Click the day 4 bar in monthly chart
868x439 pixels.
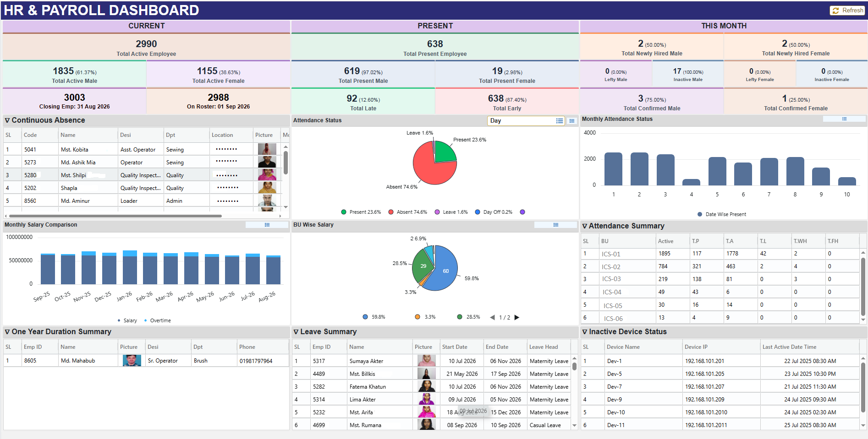(x=691, y=182)
